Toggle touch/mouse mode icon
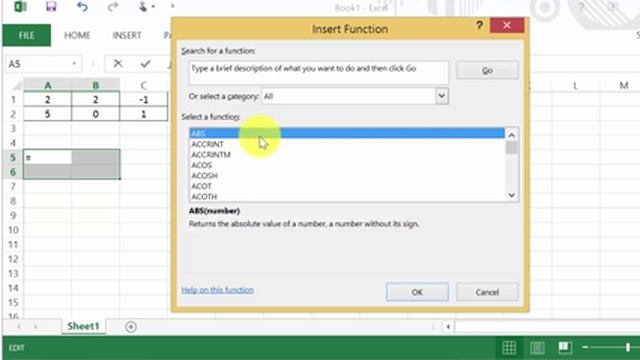This screenshot has width=640, height=360. pyautogui.click(x=143, y=7)
